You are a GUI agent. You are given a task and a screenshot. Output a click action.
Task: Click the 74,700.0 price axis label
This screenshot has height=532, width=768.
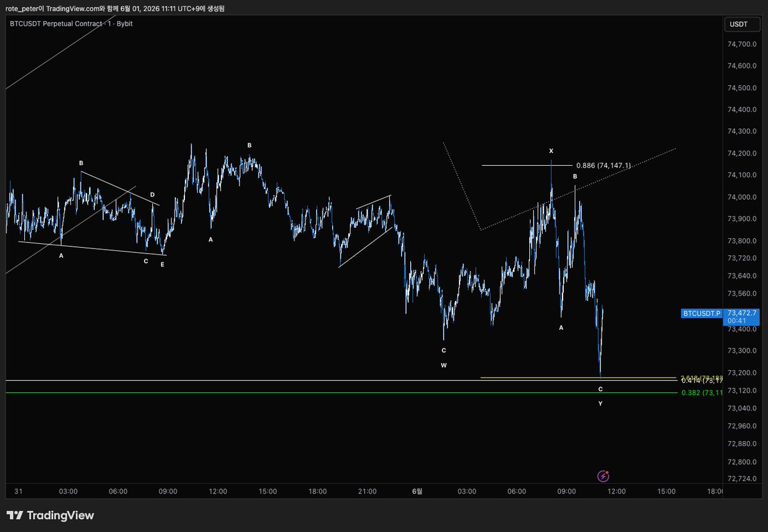(x=741, y=44)
